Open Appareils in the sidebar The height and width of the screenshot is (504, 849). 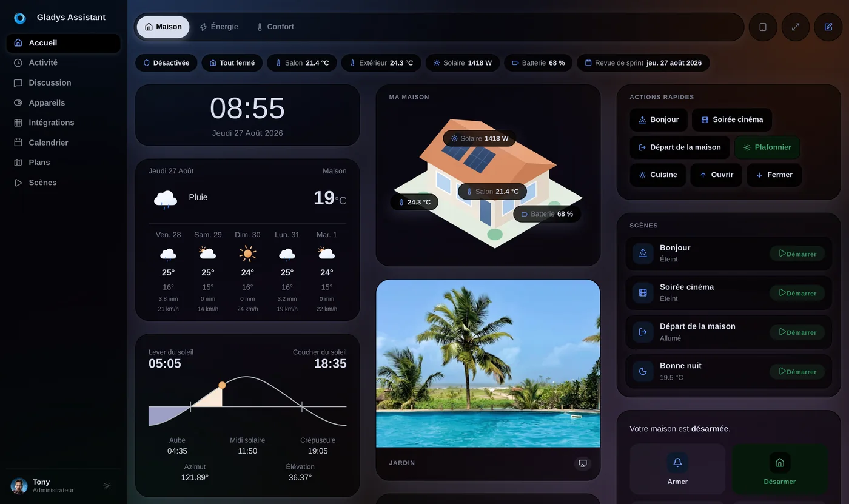(64, 102)
